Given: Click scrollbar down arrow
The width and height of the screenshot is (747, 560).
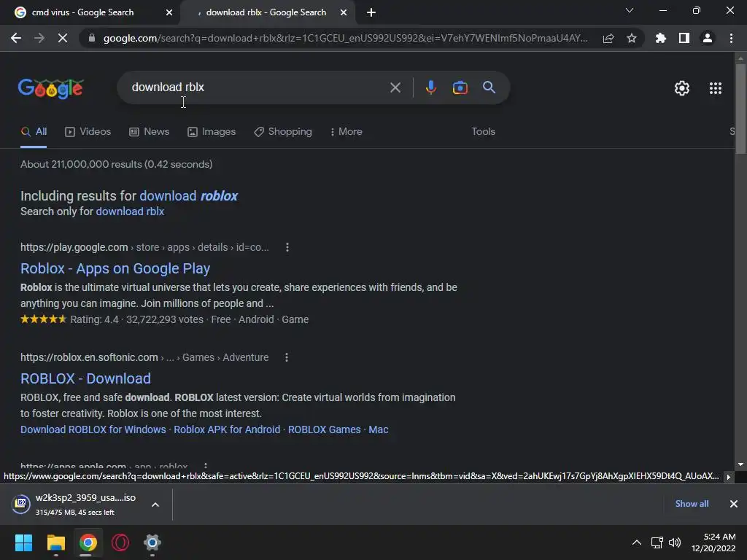Looking at the screenshot, I should pyautogui.click(x=740, y=464).
